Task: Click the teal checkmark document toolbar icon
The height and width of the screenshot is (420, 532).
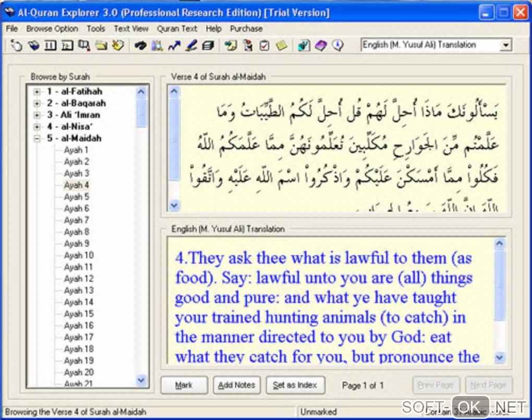Action: pyautogui.click(x=304, y=45)
